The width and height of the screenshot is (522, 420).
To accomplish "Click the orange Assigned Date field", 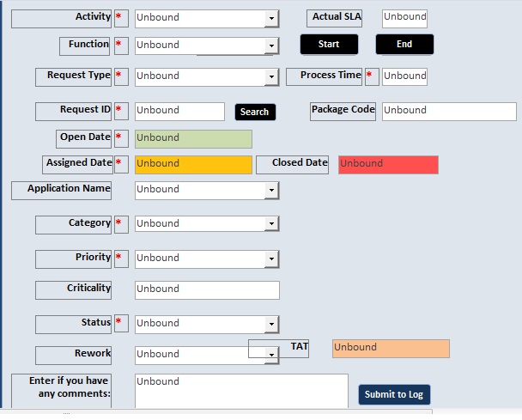I will 193,165.
